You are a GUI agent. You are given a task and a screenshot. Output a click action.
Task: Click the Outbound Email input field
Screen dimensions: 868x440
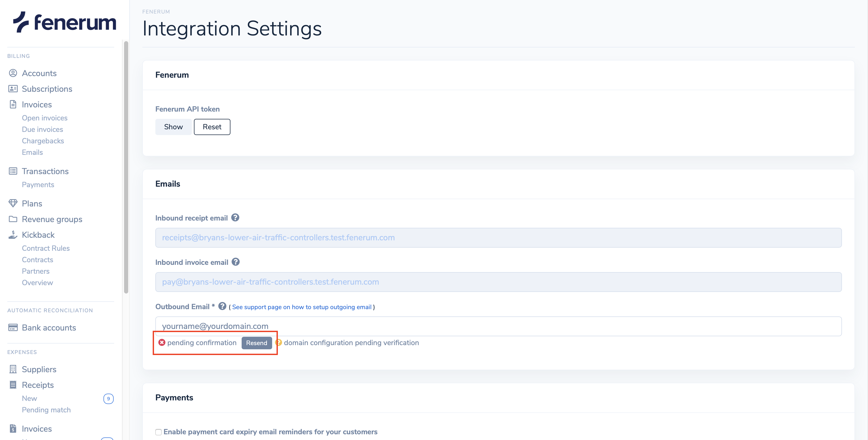498,326
